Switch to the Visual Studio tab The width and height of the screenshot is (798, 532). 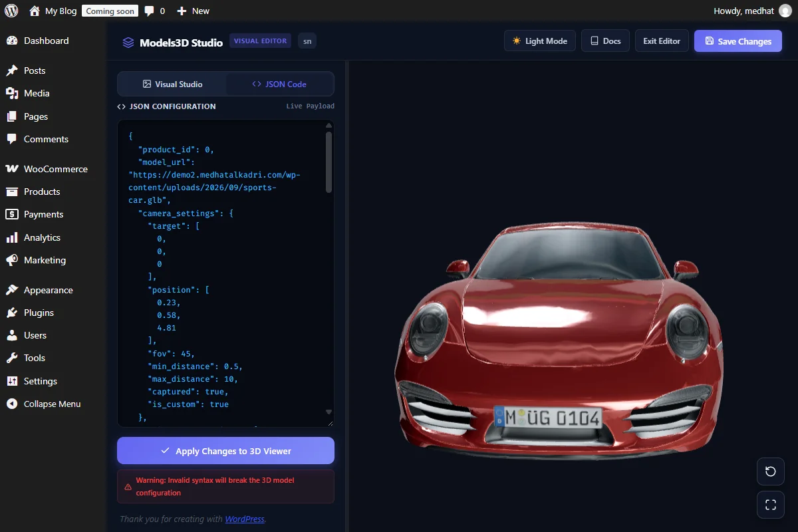(x=172, y=84)
